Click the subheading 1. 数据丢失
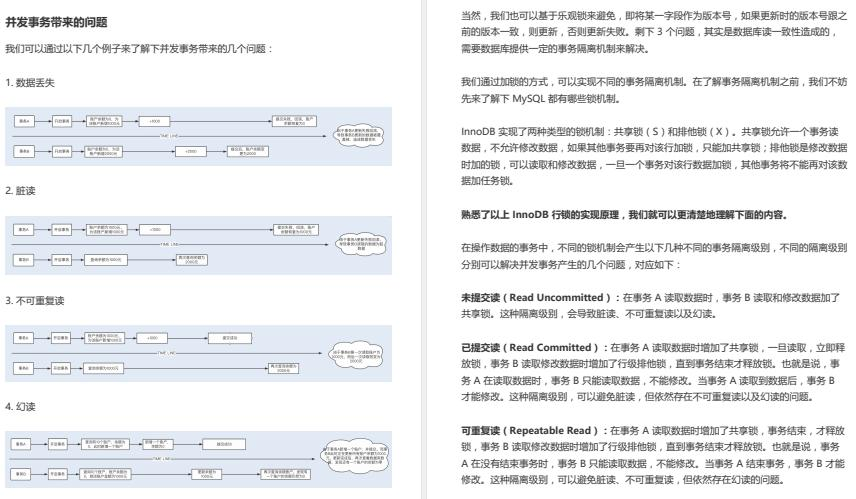 tap(30, 83)
